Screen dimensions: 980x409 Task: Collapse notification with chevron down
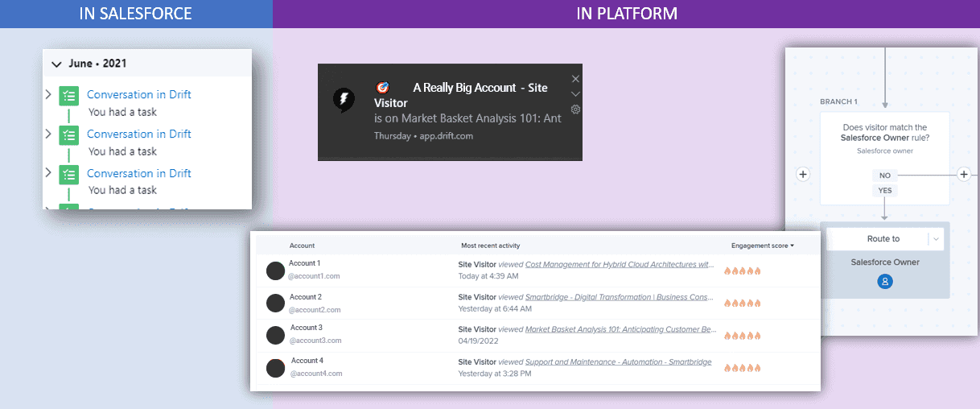[575, 93]
